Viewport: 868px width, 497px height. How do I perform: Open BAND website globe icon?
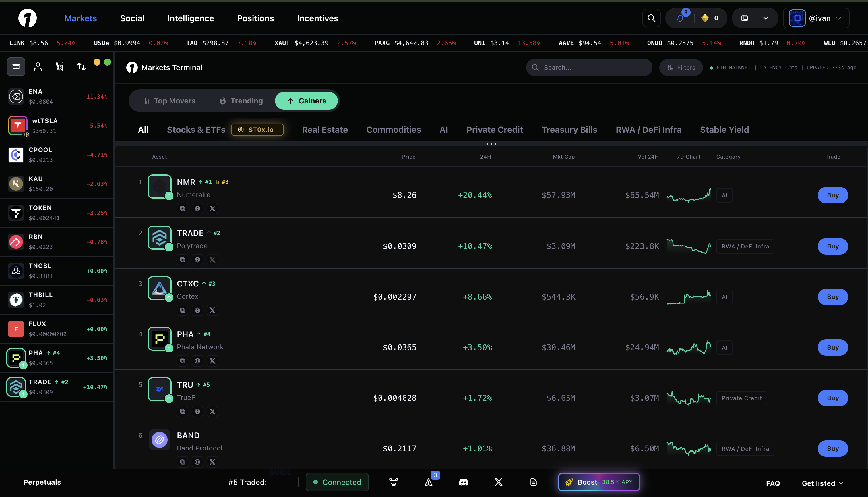[197, 462]
